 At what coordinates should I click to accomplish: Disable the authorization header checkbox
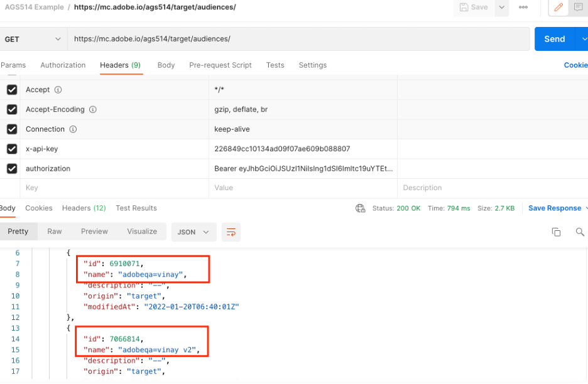pyautogui.click(x=11, y=168)
